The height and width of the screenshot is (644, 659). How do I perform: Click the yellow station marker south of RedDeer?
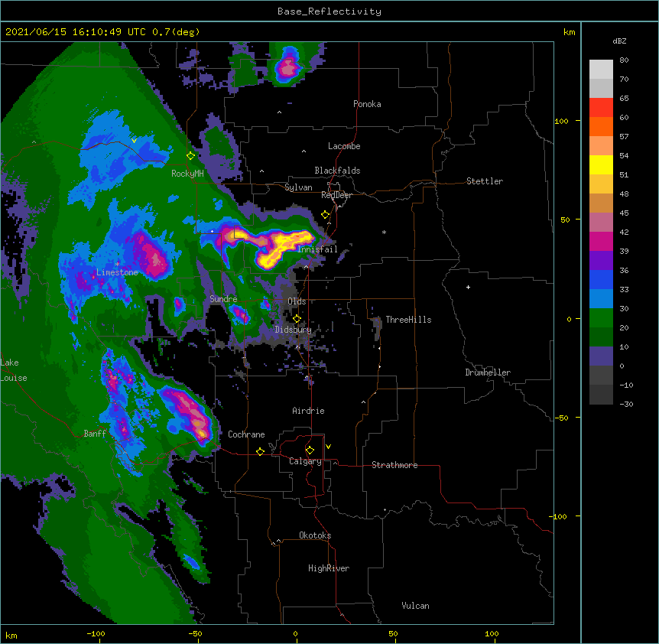click(326, 215)
